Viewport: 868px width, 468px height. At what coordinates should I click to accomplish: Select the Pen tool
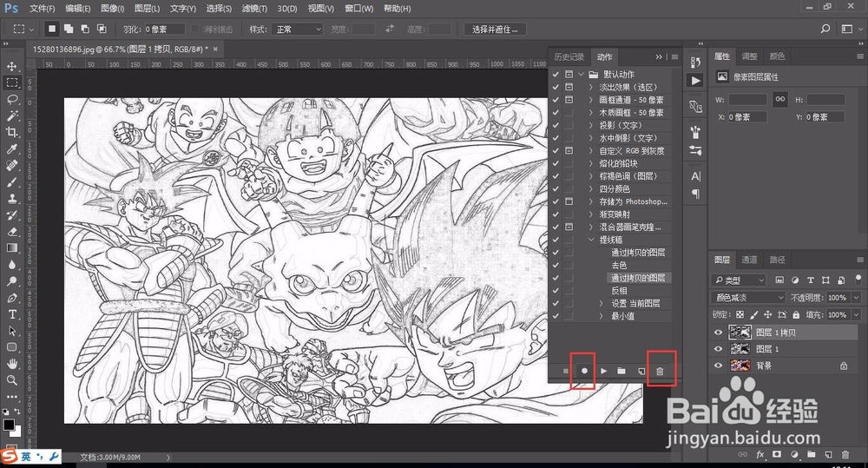coord(11,298)
